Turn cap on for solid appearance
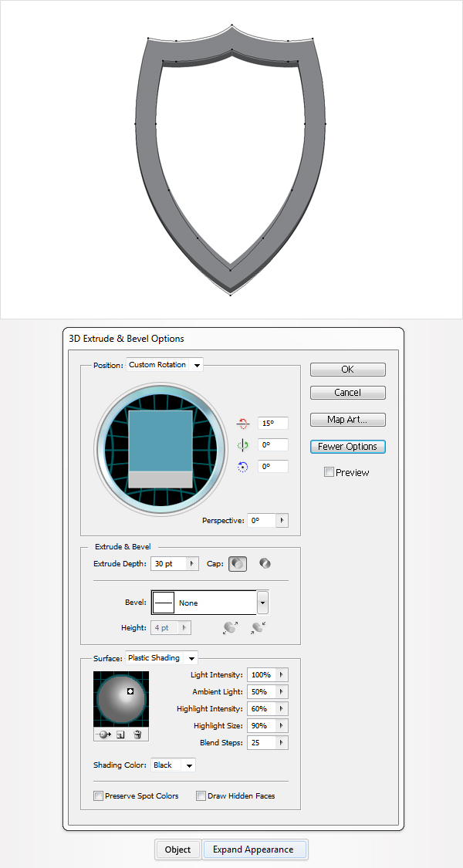 238,563
